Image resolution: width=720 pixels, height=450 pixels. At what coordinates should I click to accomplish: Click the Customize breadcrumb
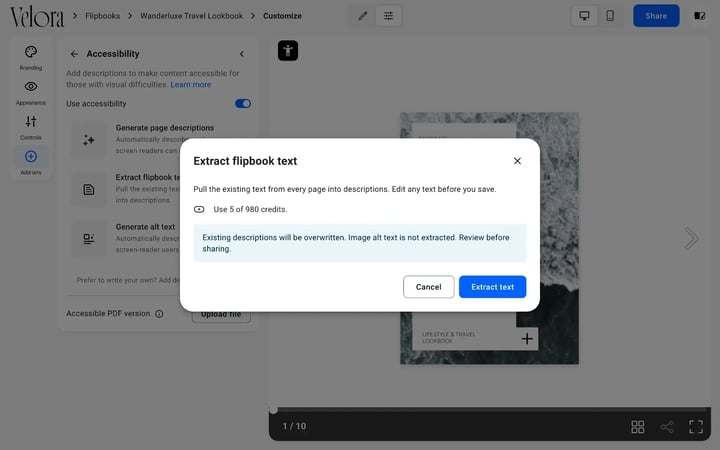[282, 16]
